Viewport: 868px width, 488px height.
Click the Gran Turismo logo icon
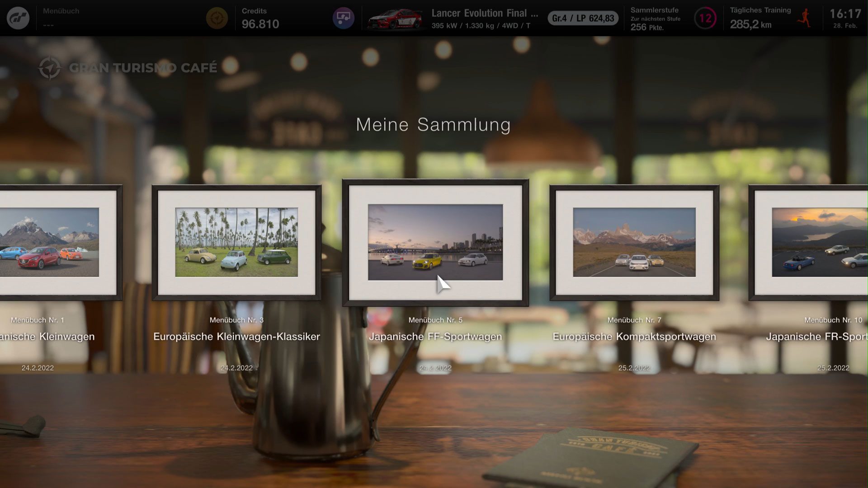(x=18, y=18)
